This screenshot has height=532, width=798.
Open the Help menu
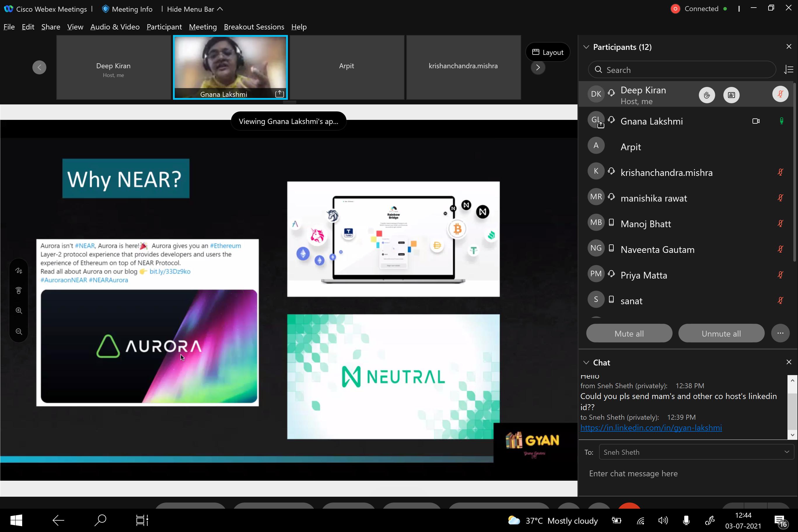299,27
